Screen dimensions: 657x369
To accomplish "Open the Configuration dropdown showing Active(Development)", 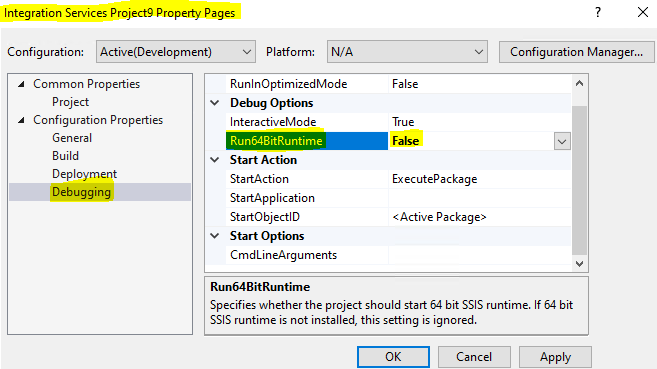I will (176, 52).
